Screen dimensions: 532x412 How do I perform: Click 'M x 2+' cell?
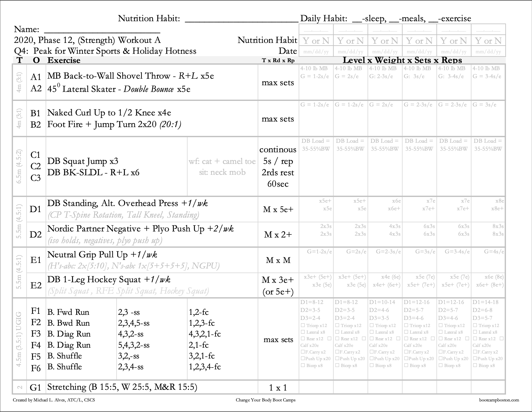point(278,235)
